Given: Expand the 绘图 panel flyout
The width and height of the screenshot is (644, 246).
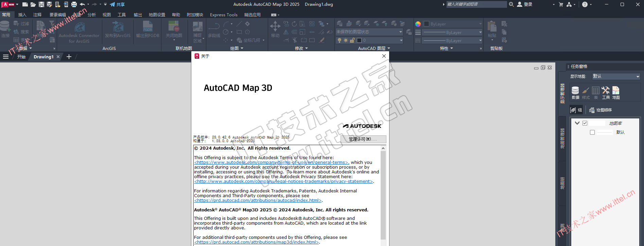Looking at the screenshot, I should [237, 48].
